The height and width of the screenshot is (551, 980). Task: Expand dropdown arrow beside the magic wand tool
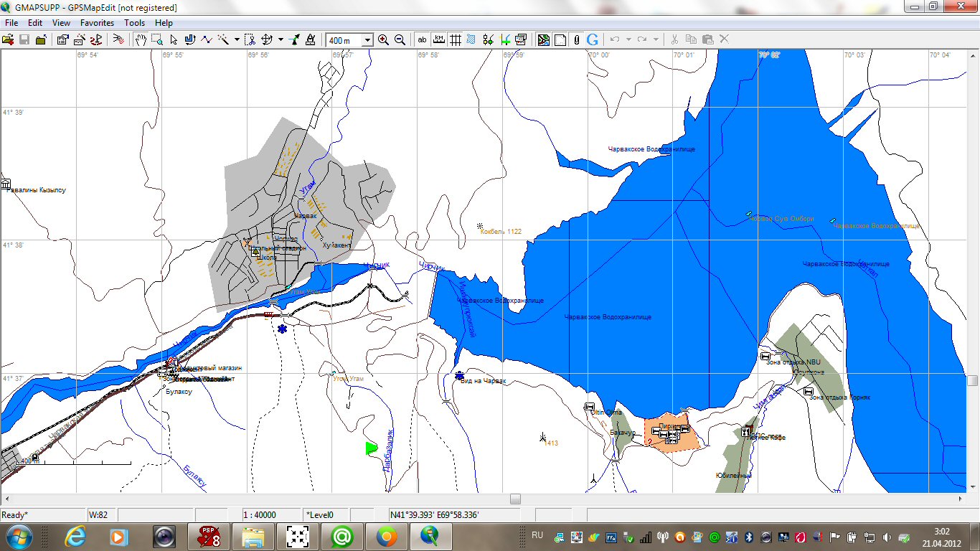coord(236,39)
